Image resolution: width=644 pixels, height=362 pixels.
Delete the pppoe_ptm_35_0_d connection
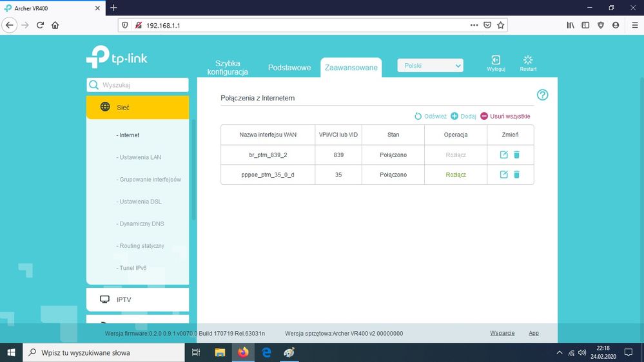pyautogui.click(x=516, y=175)
